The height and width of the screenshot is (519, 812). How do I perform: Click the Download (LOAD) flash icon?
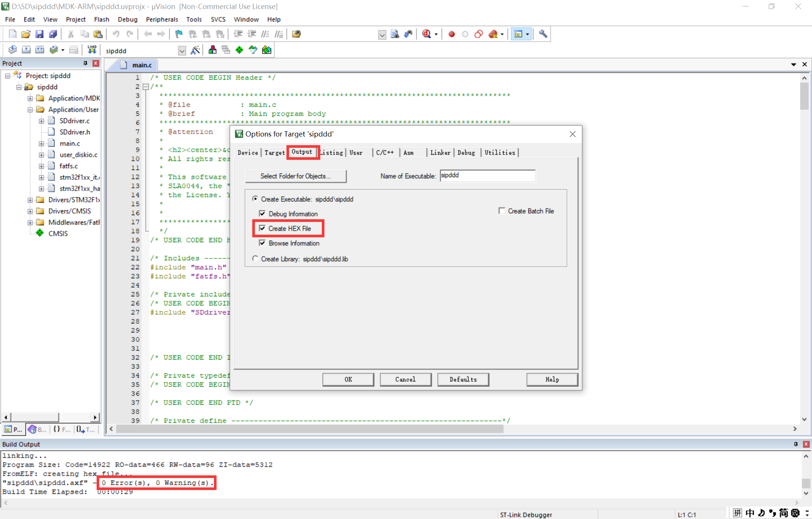tap(92, 50)
